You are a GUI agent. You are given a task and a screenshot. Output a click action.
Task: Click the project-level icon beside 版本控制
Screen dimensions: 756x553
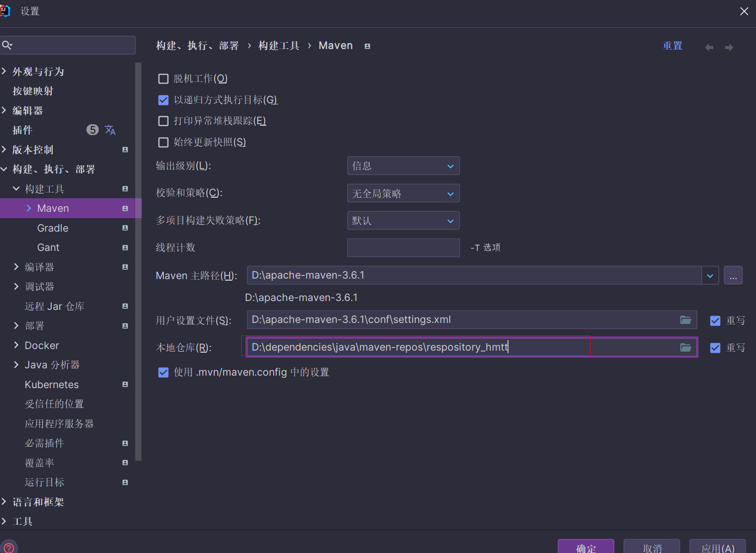125,150
